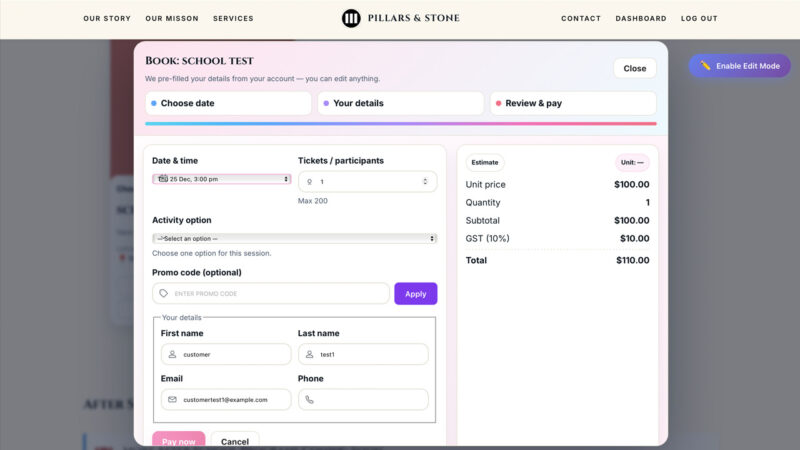Click the calendar icon in Date & time
This screenshot has width=800, height=450.
pos(162,179)
